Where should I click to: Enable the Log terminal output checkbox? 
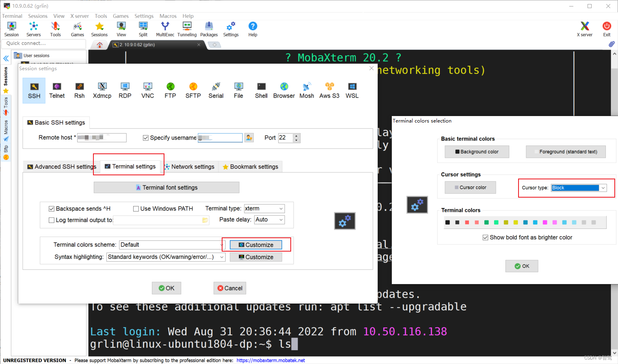click(52, 220)
